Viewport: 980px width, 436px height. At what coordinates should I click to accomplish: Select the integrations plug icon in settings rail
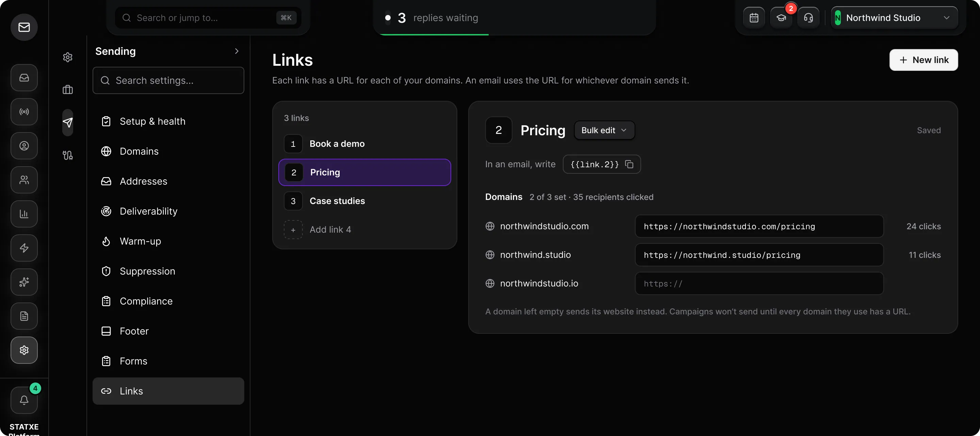[68, 155]
